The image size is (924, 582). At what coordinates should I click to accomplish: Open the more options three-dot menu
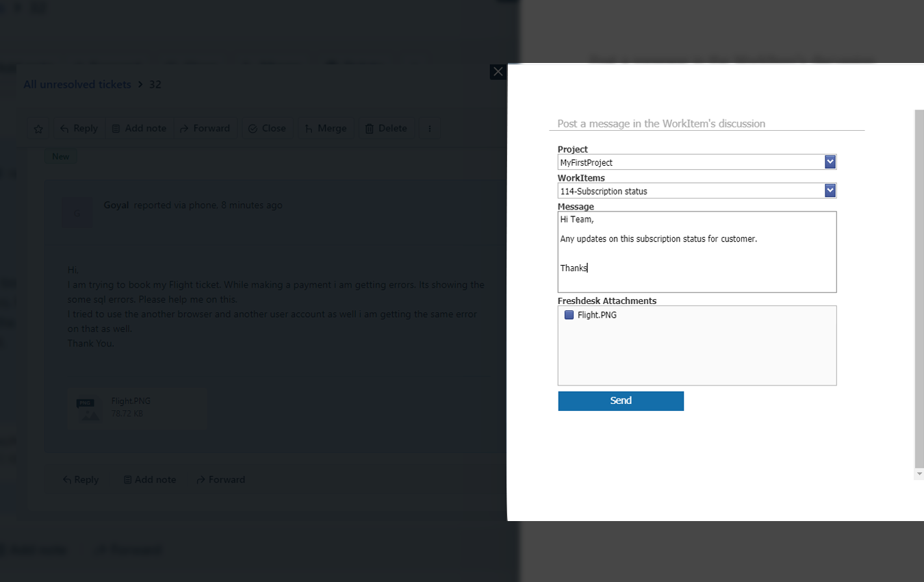(x=430, y=129)
